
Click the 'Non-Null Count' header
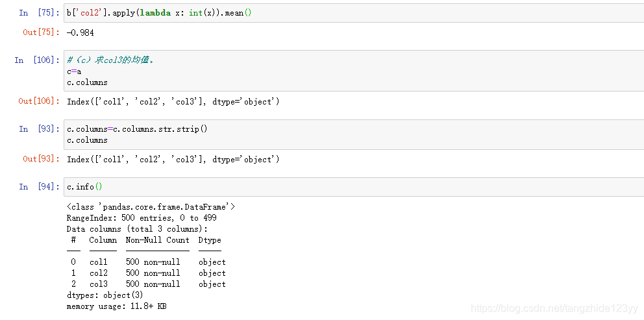(x=158, y=240)
